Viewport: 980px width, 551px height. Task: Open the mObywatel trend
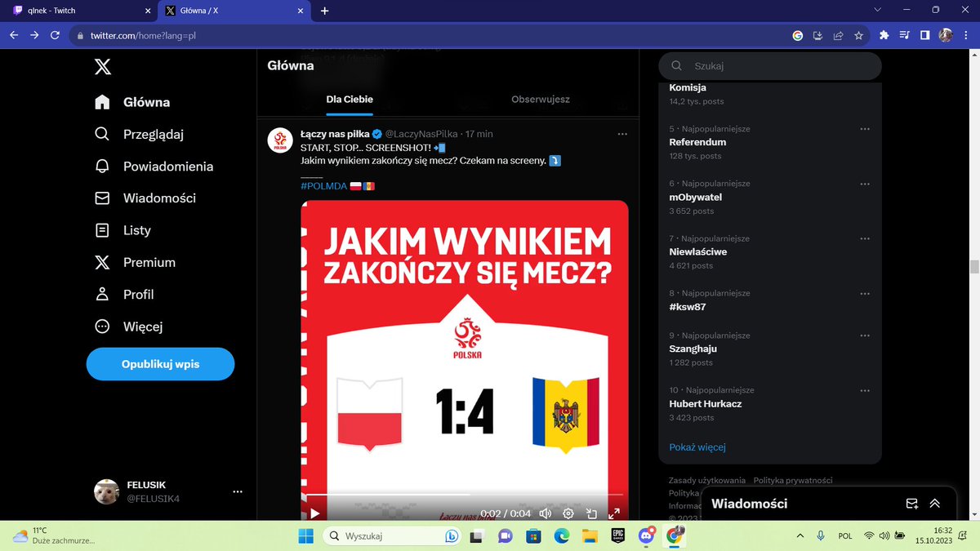(696, 197)
